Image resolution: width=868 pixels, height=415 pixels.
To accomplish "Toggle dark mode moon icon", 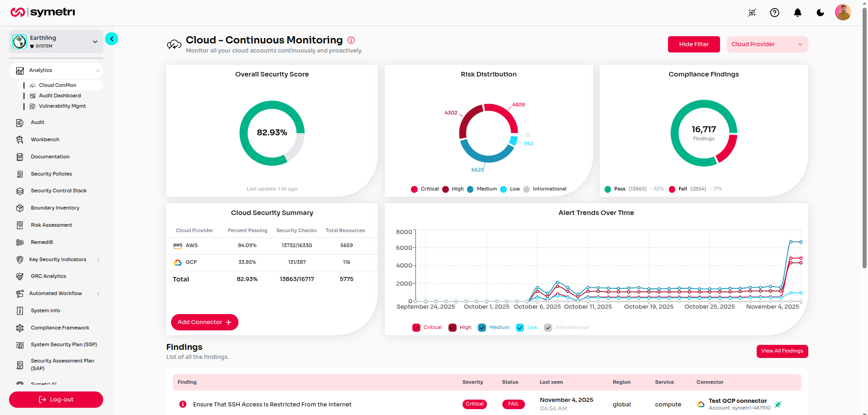I will 820,13.
